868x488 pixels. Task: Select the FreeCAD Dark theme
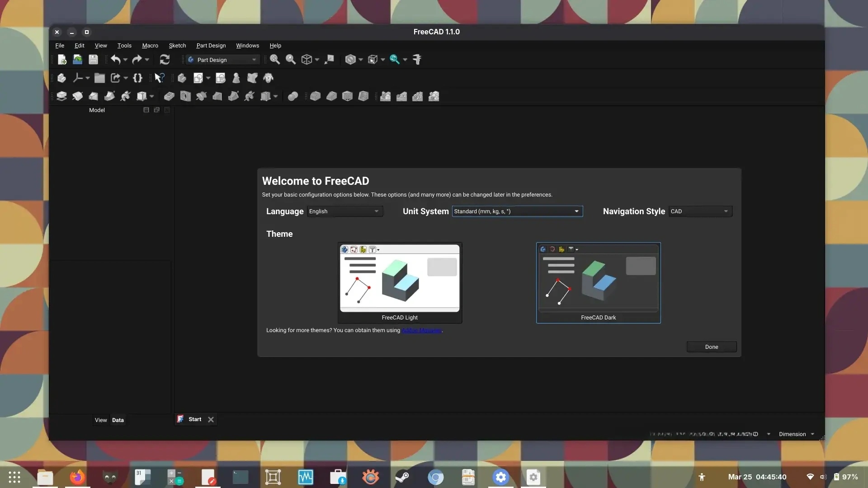coord(598,282)
